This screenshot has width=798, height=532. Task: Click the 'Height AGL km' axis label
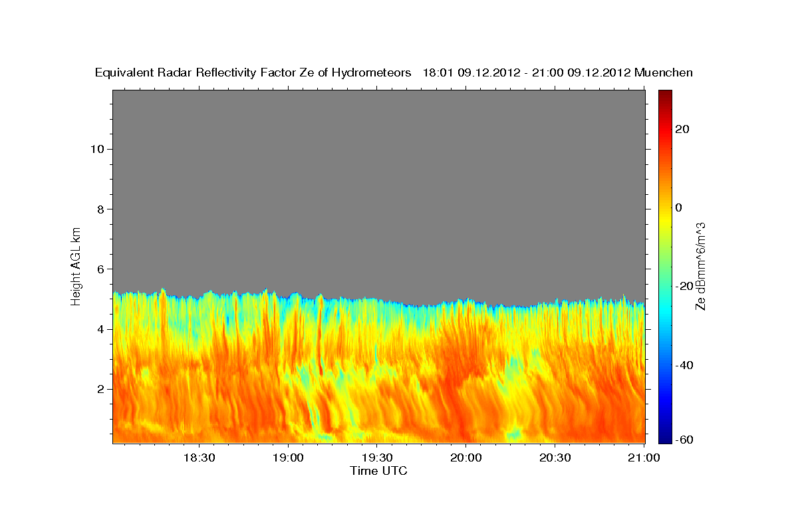click(x=76, y=265)
